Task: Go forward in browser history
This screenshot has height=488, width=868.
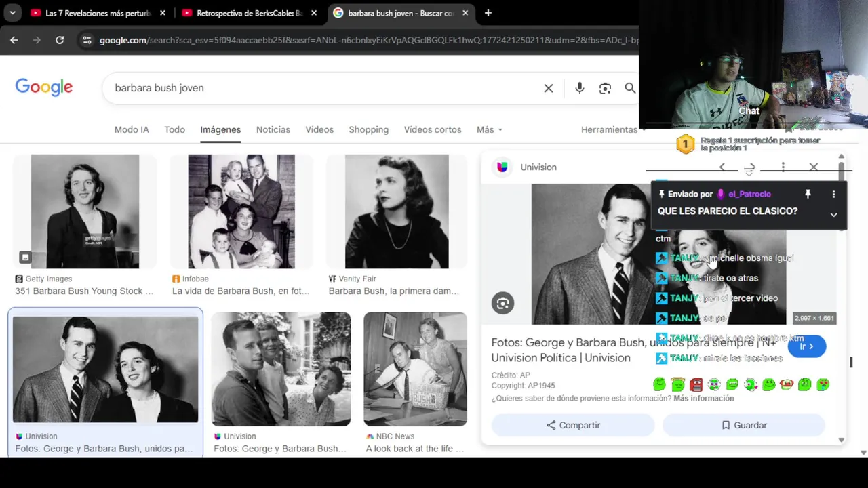Action: click(x=37, y=40)
